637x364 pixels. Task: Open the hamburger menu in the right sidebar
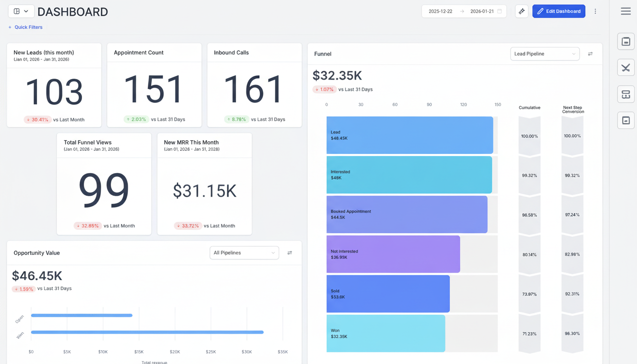[x=626, y=11]
